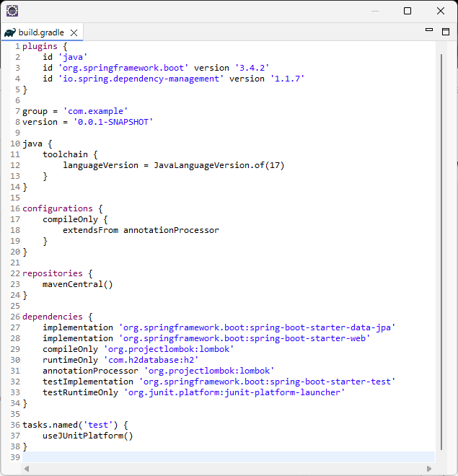Click the junit-platform-launcher dependency string
458x476 pixels.
click(x=234, y=392)
